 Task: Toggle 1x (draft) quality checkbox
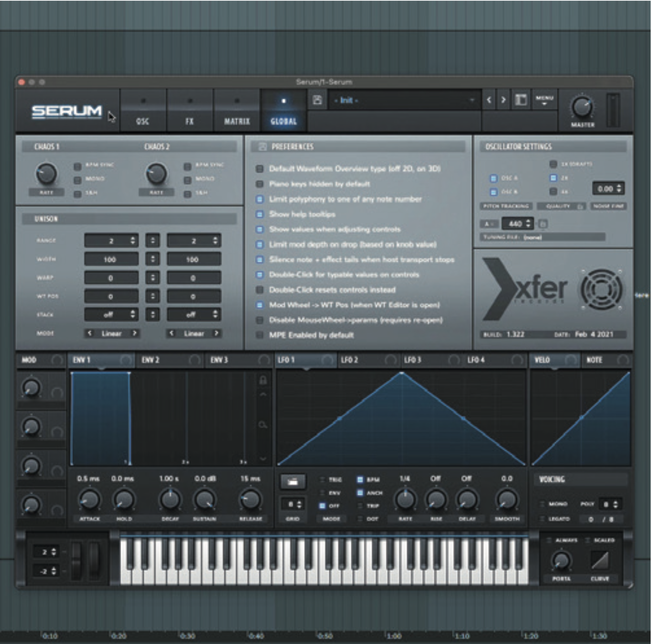tap(553, 164)
